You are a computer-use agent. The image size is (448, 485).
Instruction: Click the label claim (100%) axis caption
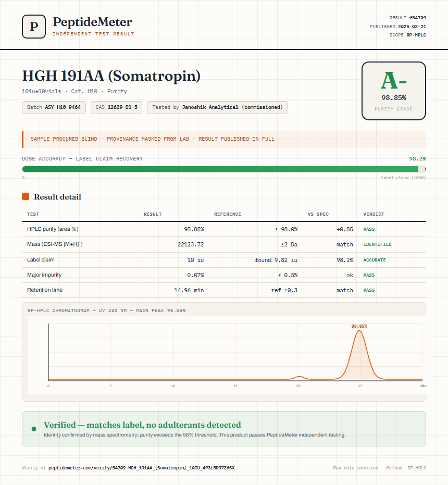(403, 178)
